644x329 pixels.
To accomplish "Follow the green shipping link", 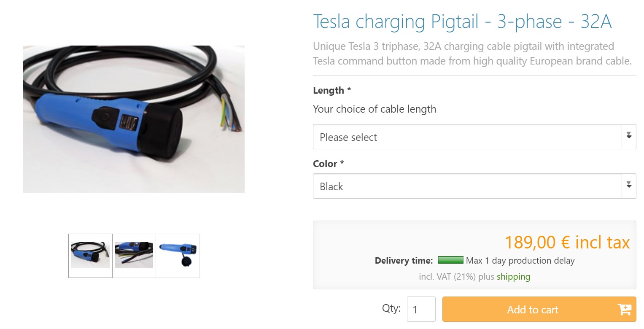I will coord(513,277).
